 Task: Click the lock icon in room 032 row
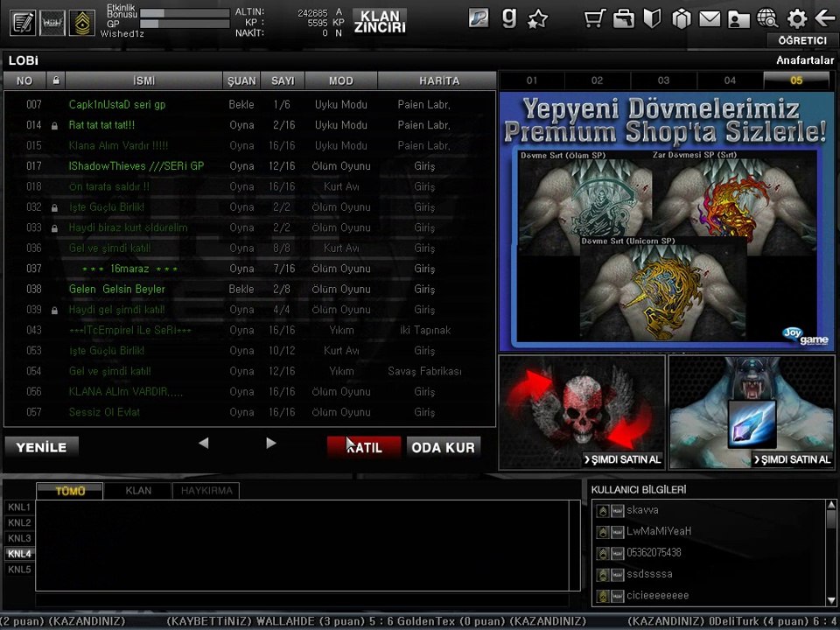click(54, 208)
